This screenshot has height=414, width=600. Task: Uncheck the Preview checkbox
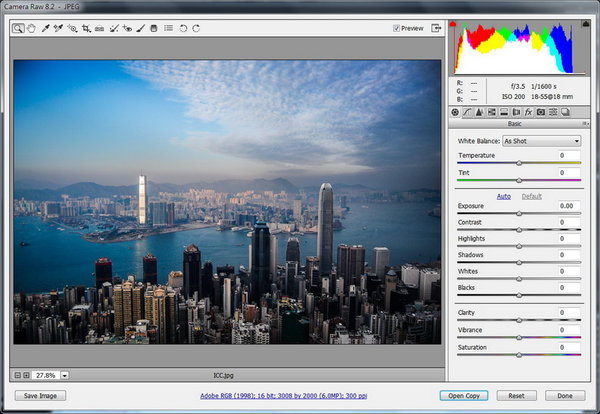click(x=397, y=29)
